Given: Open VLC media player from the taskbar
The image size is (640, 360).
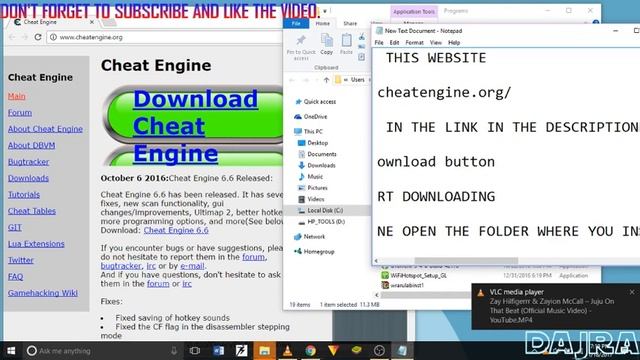Looking at the screenshot, I should tap(287, 351).
